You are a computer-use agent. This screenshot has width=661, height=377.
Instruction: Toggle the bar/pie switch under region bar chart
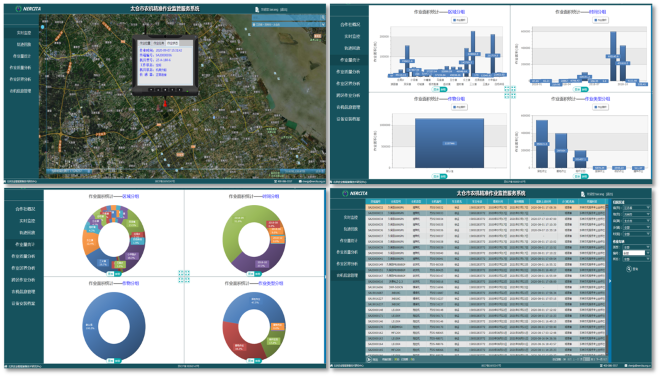click(440, 89)
